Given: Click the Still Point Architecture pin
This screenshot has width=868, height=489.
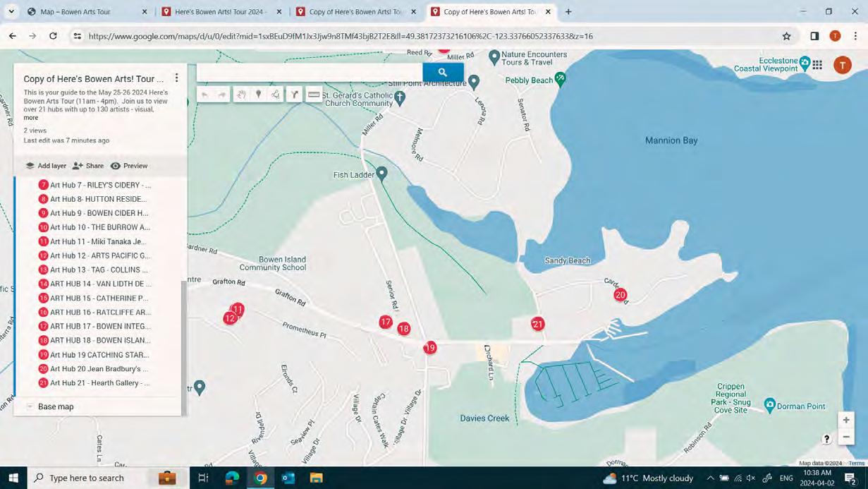Looking at the screenshot, I should (474, 83).
